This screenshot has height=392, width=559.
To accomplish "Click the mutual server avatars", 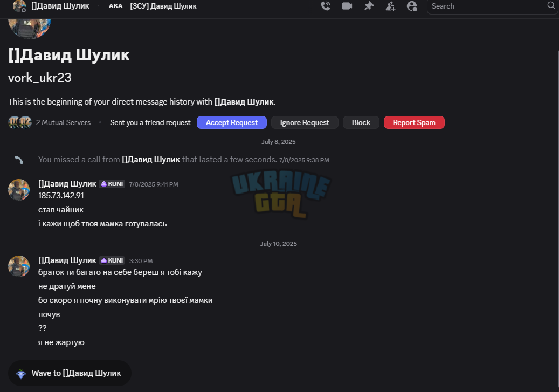I will [20, 122].
